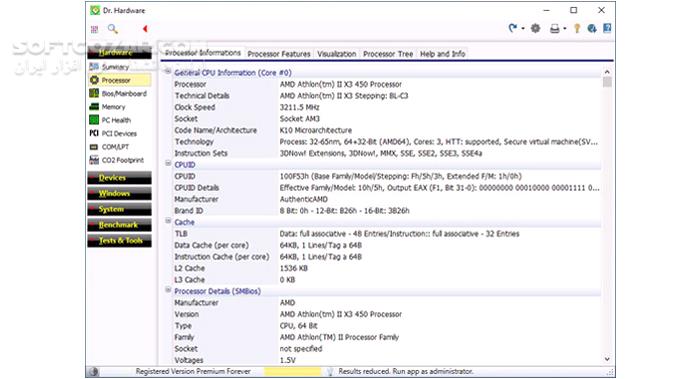Click scrollbar up arrow

[607, 71]
